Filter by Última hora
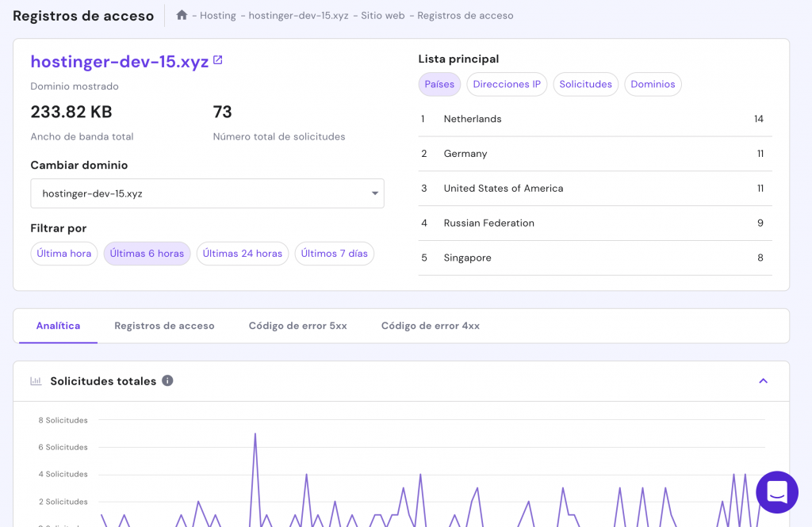The image size is (812, 527). [64, 254]
